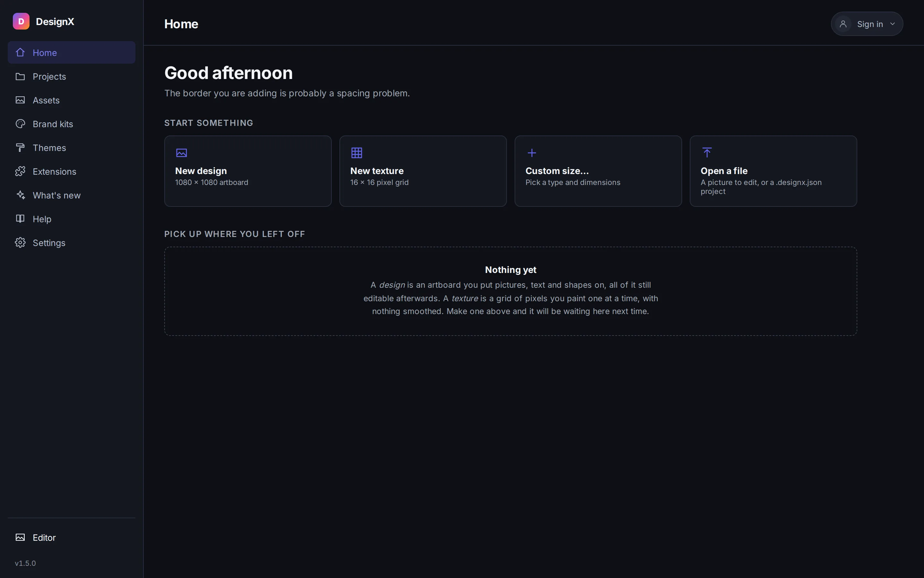Open the Brand kits label
Screen dimensions: 924x578
(53, 124)
